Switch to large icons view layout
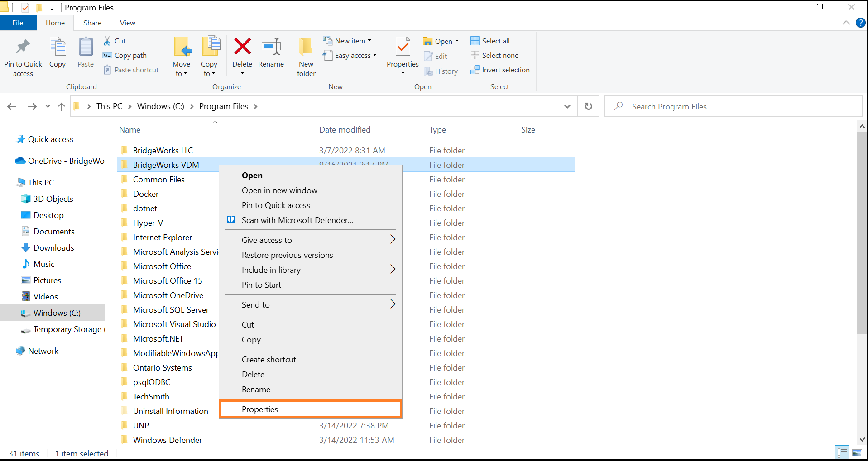The height and width of the screenshot is (461, 868). [857, 452]
